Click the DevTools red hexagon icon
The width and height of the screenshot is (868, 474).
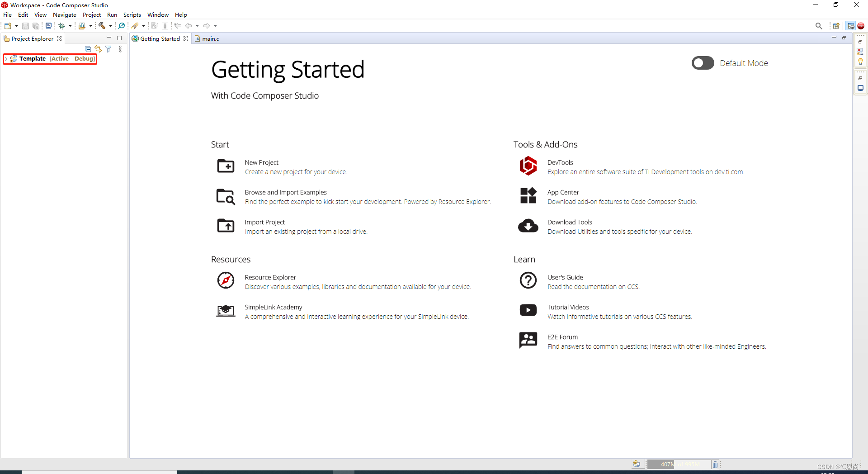point(528,166)
